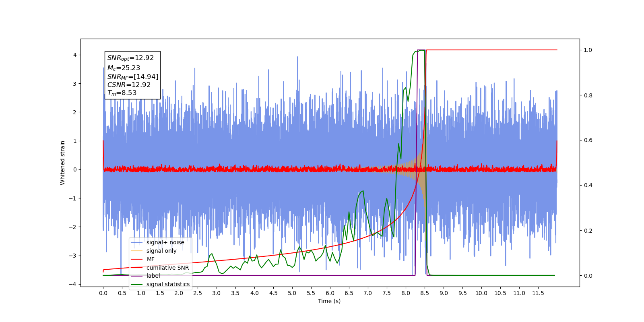Screen dimensions: 644x322
Task: Click the left y-axis tick label −4
Action: [73, 284]
